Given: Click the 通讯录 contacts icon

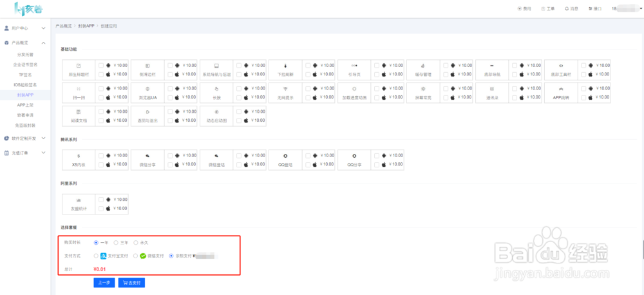Looking at the screenshot, I should pos(492,89).
